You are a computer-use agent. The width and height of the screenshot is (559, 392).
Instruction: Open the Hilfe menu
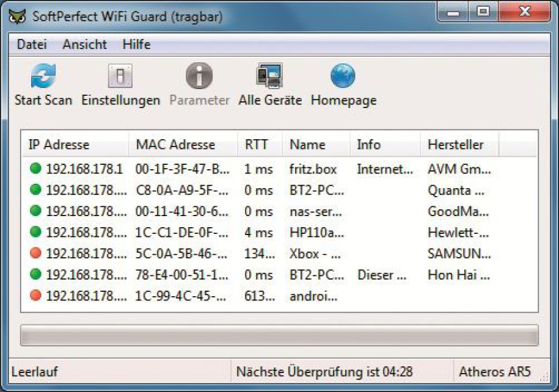(x=136, y=44)
